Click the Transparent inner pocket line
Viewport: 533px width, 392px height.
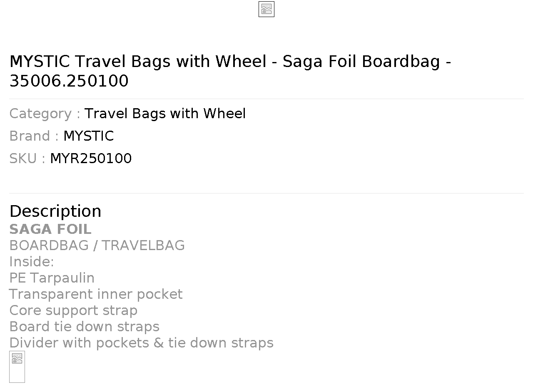tap(96, 294)
